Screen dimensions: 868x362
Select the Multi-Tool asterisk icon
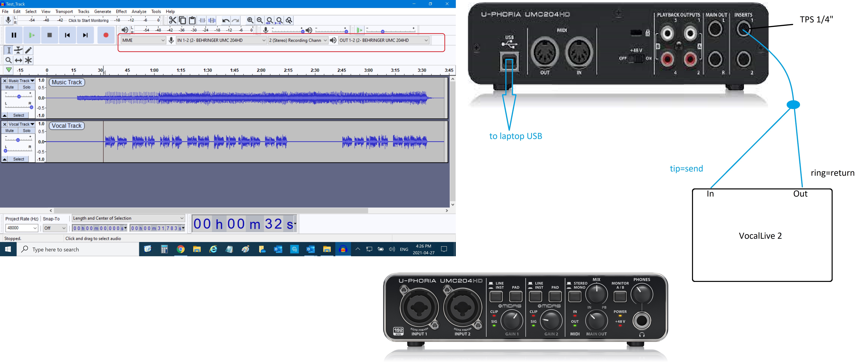tap(28, 60)
